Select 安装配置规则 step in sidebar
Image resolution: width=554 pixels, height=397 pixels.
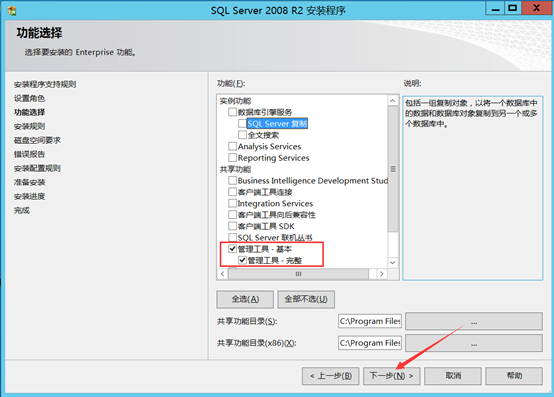point(37,168)
